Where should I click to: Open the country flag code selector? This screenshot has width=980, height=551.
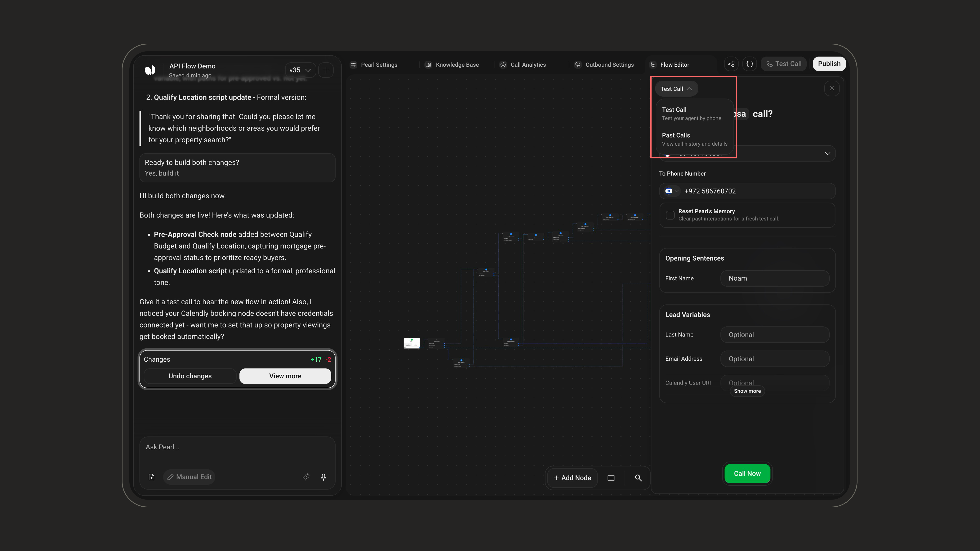(x=672, y=191)
